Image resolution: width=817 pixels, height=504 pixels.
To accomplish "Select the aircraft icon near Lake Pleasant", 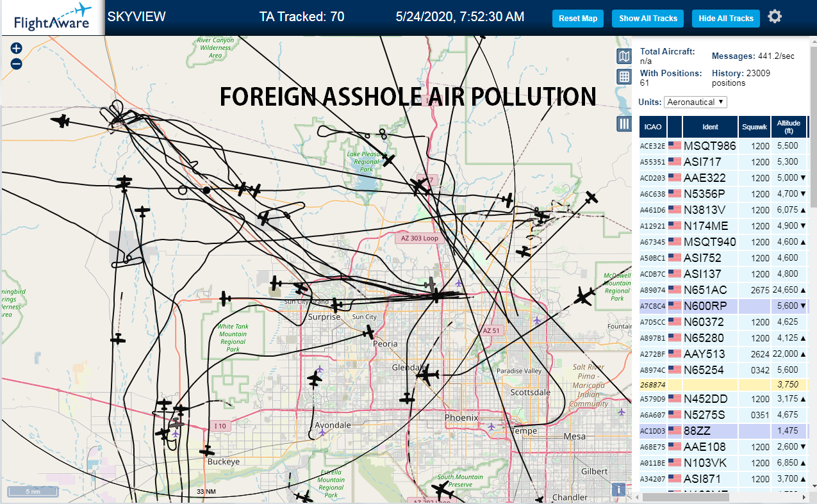I will click(x=387, y=160).
